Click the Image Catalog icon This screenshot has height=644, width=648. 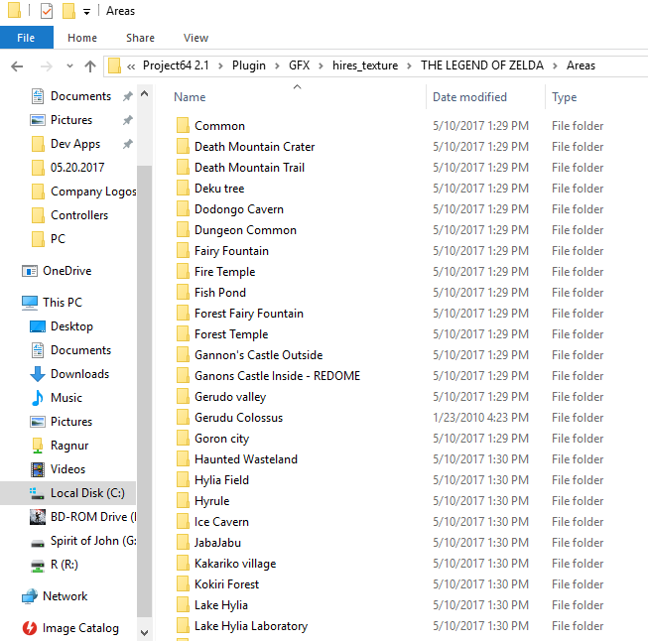30,628
